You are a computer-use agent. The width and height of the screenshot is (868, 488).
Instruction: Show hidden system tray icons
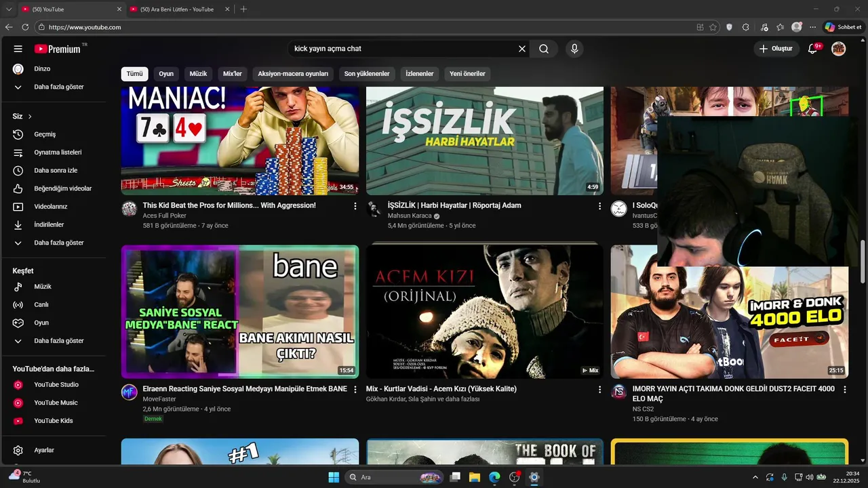pyautogui.click(x=755, y=477)
